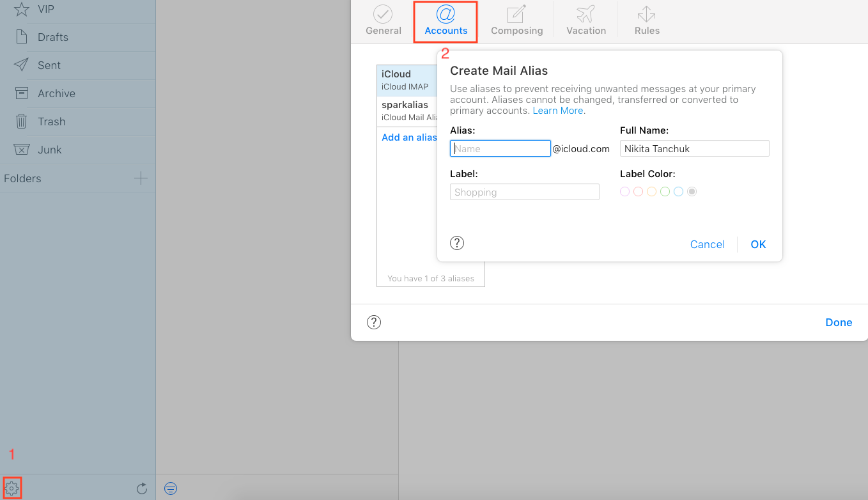The width and height of the screenshot is (868, 500).
Task: Open the Composing preferences tab
Action: pos(516,20)
